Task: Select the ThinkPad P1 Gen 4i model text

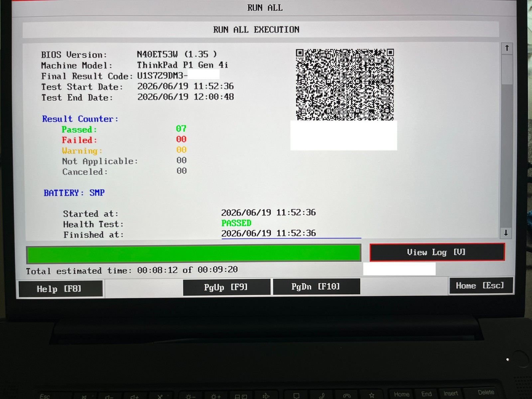Action: point(183,65)
